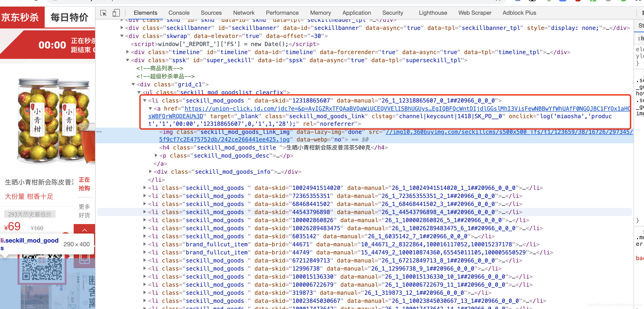Viewport: 644px width, 309px height.
Task: Toggle the device toolbar icon
Action: [x=116, y=13]
